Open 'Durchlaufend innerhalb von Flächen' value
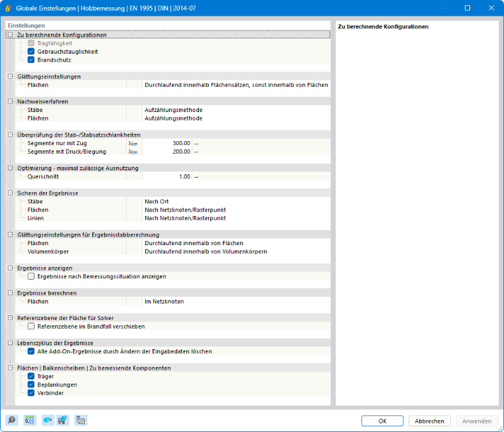Screen dimensions: 504x432 pos(236,243)
